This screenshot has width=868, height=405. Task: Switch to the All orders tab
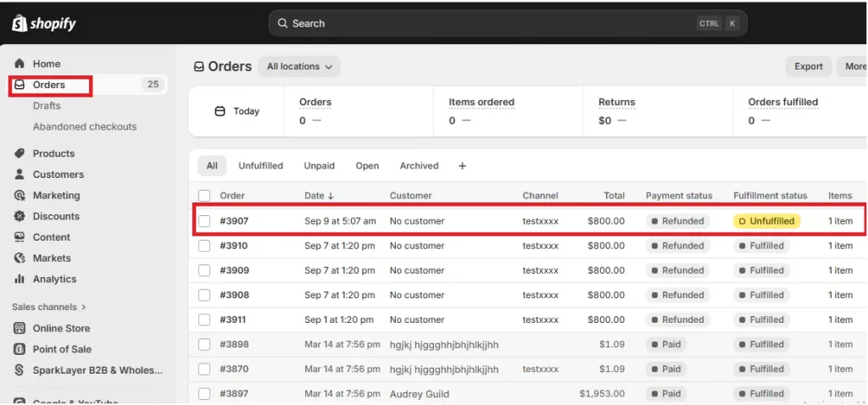(x=212, y=166)
